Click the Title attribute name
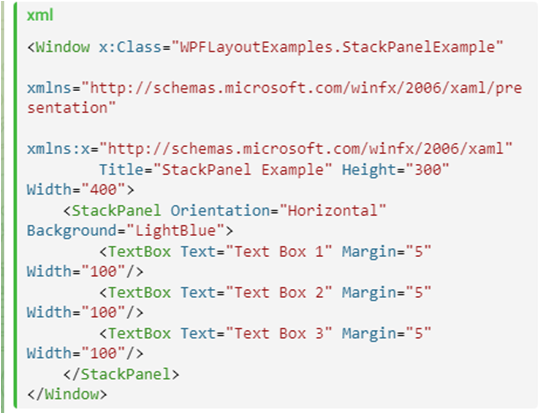Viewport: 545px width, 418px height. point(121,170)
